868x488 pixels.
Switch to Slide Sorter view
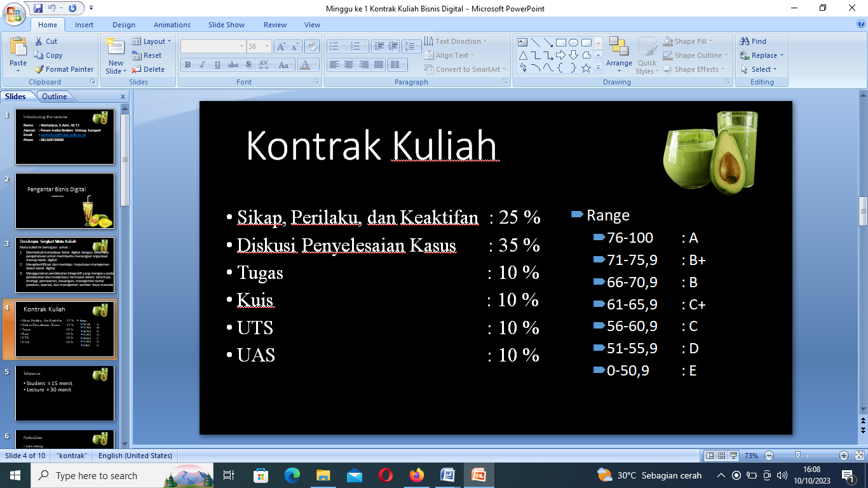(721, 456)
